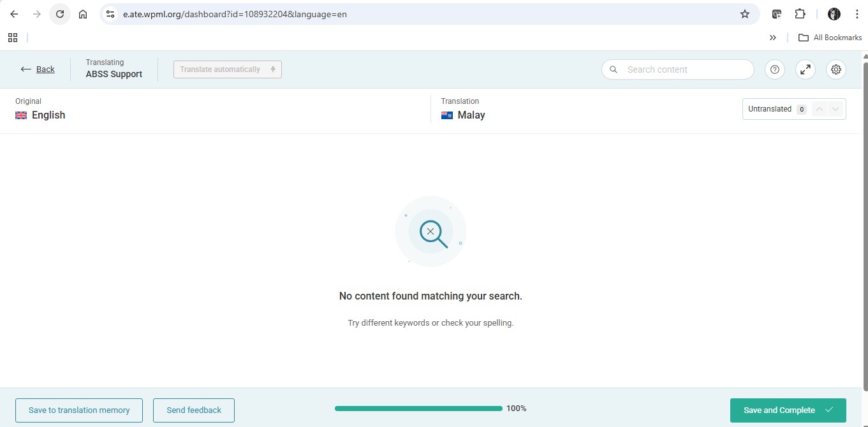Bookmark this page with star icon
Viewport: 868px width, 427px height.
coord(745,14)
